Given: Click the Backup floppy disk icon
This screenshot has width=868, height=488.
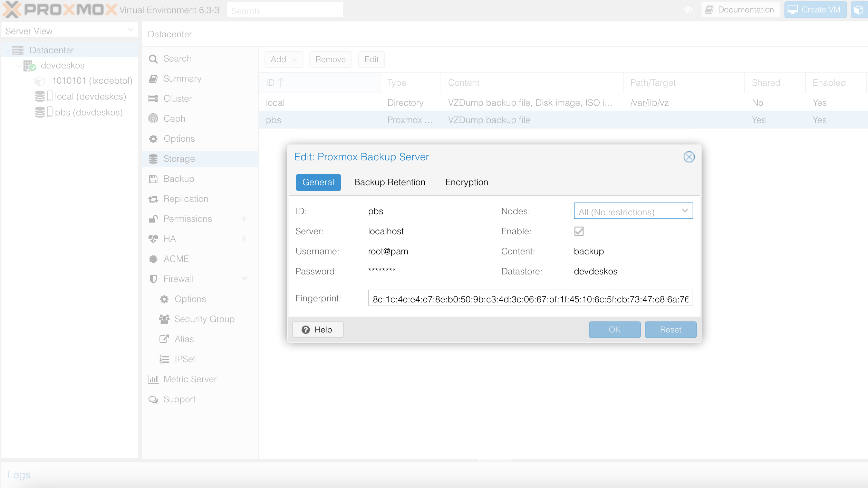Looking at the screenshot, I should tap(153, 179).
